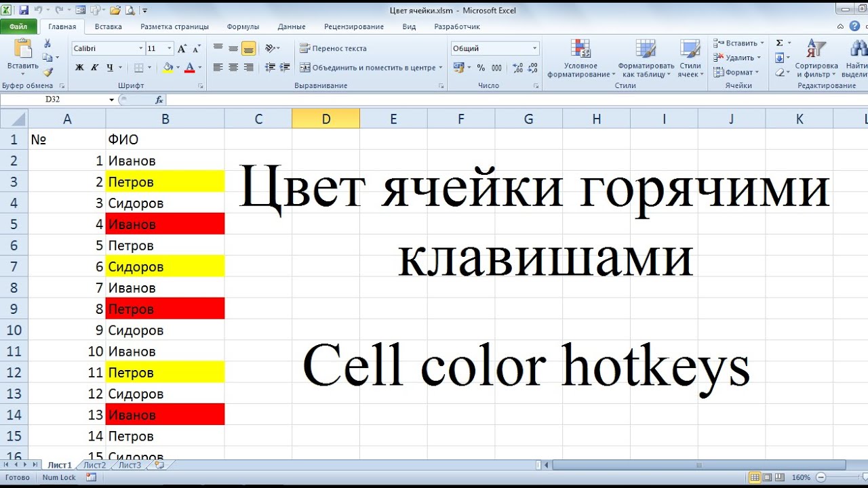Image resolution: width=868 pixels, height=488 pixels.
Task: Center text horizontally in the cell
Action: pyautogui.click(x=233, y=67)
